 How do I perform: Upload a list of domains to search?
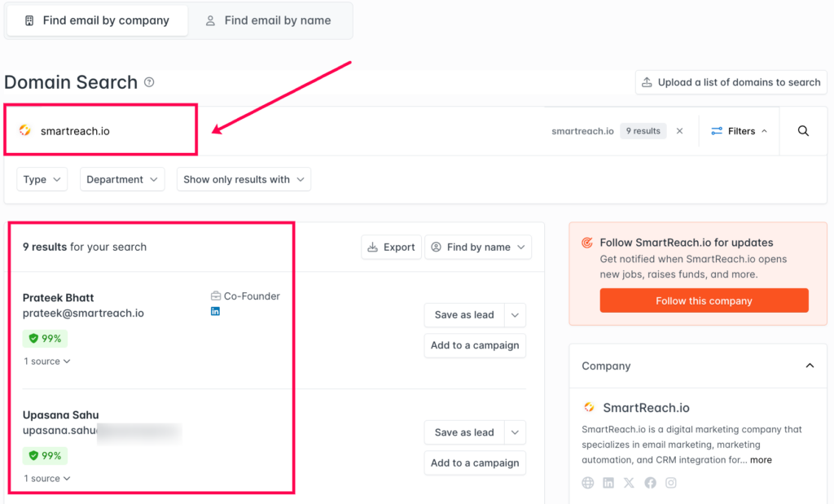click(731, 82)
